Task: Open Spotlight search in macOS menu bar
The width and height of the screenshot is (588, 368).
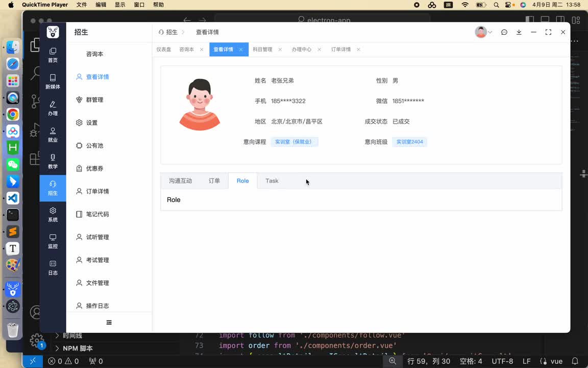Action: click(x=496, y=5)
